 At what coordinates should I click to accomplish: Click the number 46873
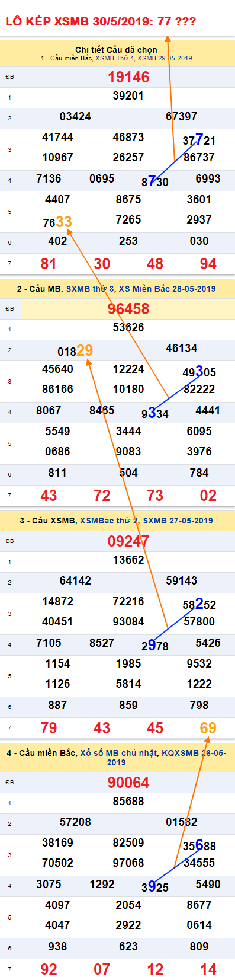[128, 137]
